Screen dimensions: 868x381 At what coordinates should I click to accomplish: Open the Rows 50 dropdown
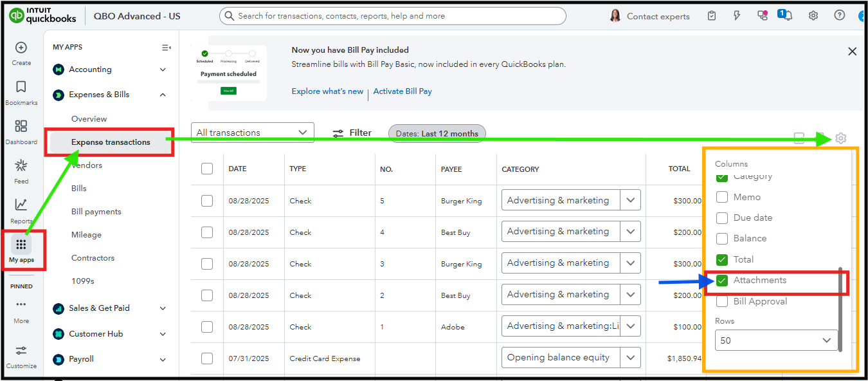(x=777, y=340)
